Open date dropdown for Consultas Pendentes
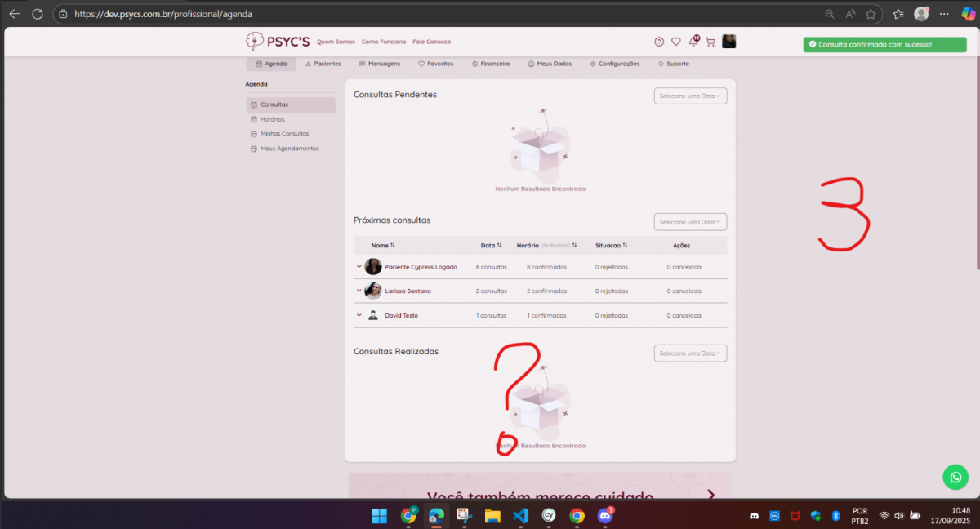The image size is (980, 529). click(690, 96)
